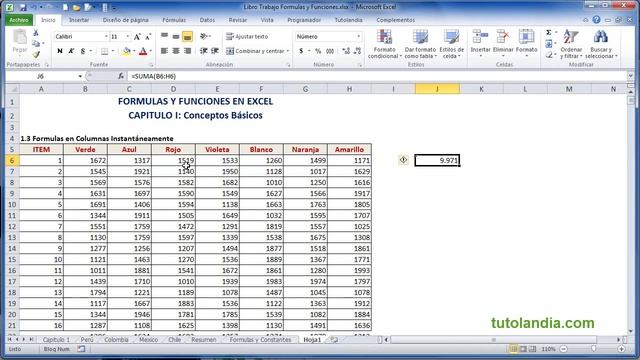
Task: Toggle italic K formatting
Action: [71, 51]
